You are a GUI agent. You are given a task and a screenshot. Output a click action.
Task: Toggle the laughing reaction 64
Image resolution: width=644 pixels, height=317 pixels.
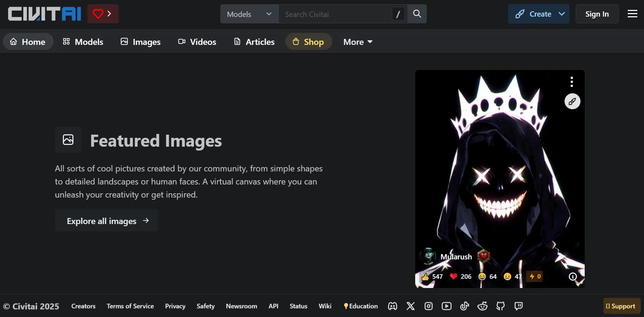point(488,277)
